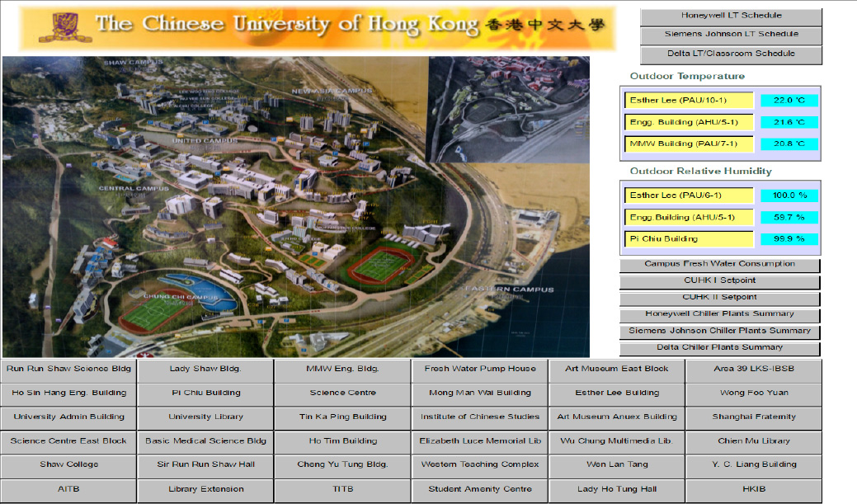Select Tin Ka Ping Building
Viewport: 857px width, 504px height.
(x=342, y=419)
